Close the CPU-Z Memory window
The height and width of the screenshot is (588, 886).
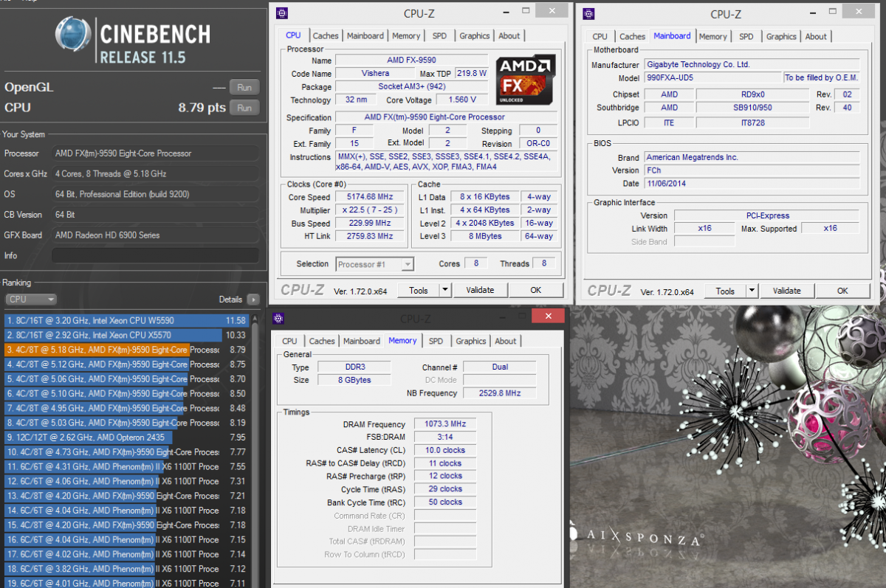click(x=549, y=316)
